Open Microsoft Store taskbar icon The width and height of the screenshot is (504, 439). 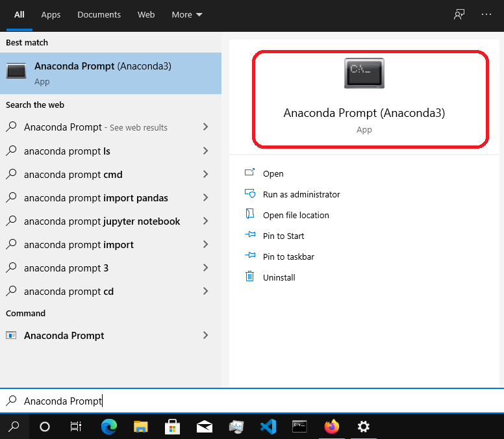click(x=172, y=427)
